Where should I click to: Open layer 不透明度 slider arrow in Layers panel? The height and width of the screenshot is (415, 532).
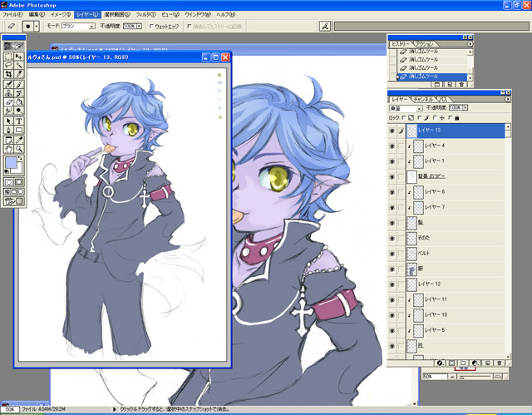(x=465, y=107)
